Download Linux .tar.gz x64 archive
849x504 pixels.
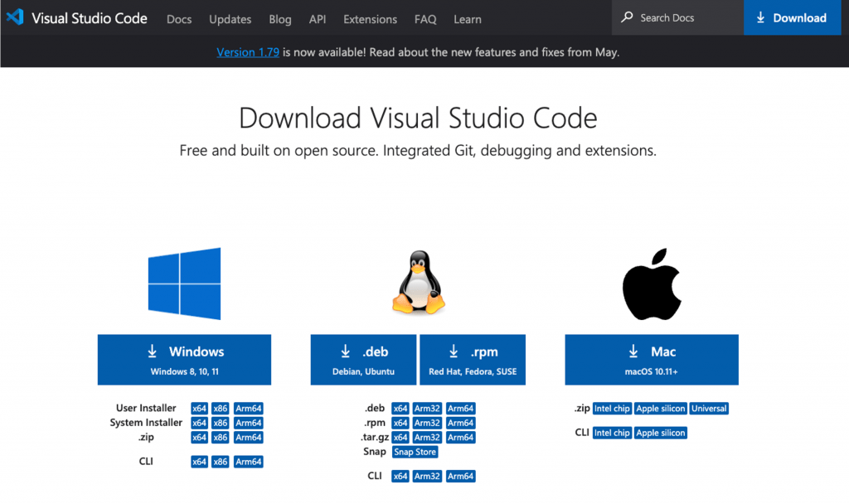400,438
